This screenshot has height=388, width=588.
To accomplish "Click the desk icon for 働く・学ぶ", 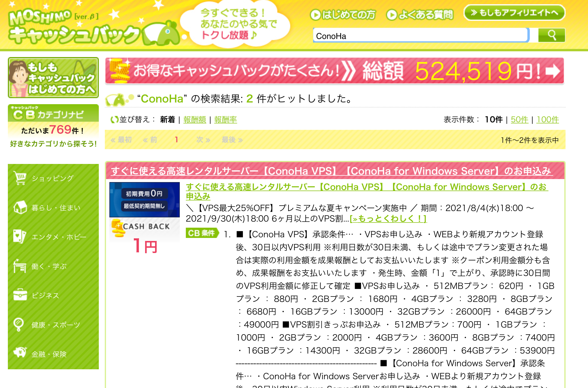I will pos(20,266).
